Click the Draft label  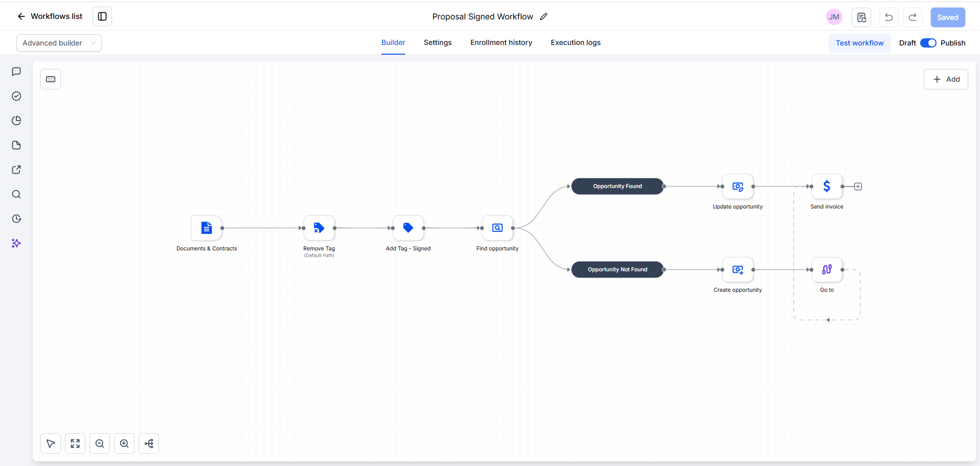[907, 43]
